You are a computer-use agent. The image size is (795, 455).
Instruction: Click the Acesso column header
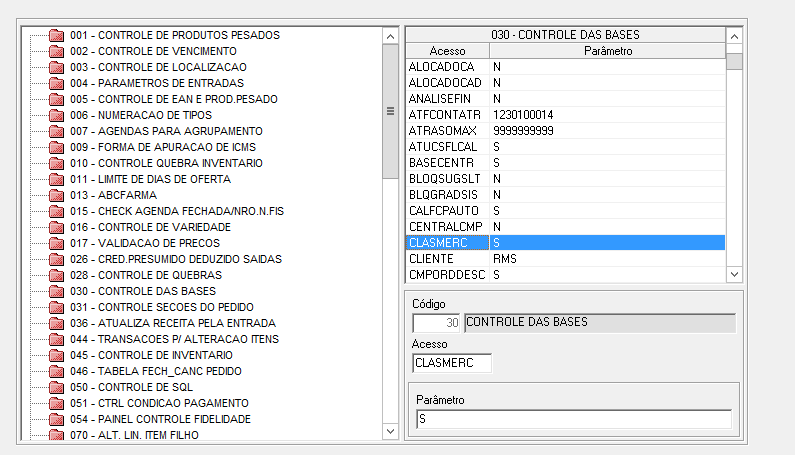[x=447, y=51]
